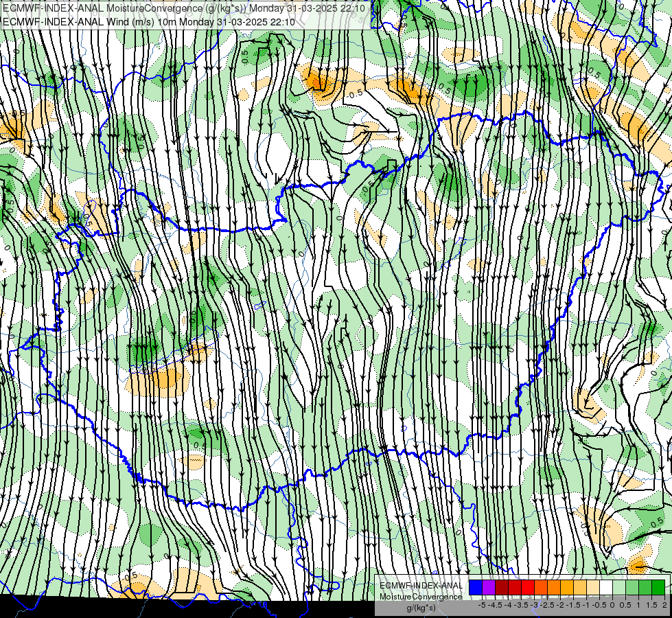Viewport: 672px width, 618px height.
Task: Click the blue below -5 legend swatch
Action: point(476,587)
